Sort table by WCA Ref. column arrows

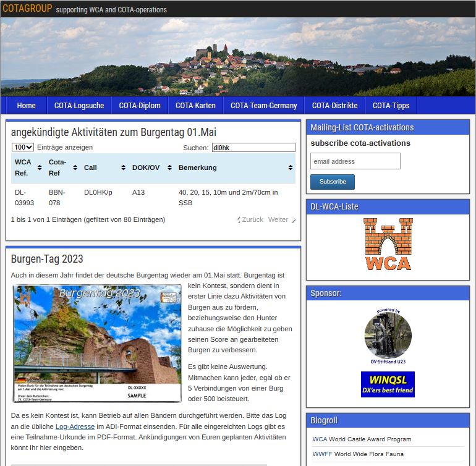click(39, 168)
